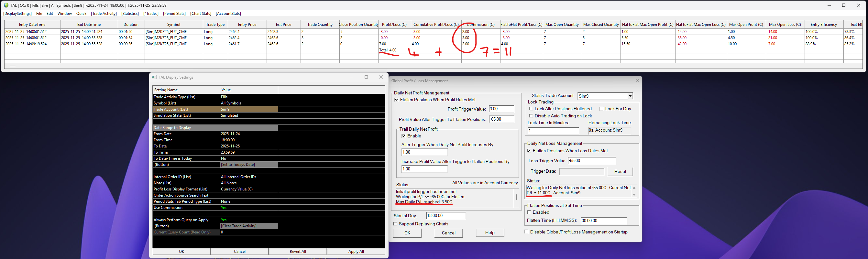The image size is (868, 259).
Task: Click the [Clear Trade Activity] button
Action: [249, 226]
